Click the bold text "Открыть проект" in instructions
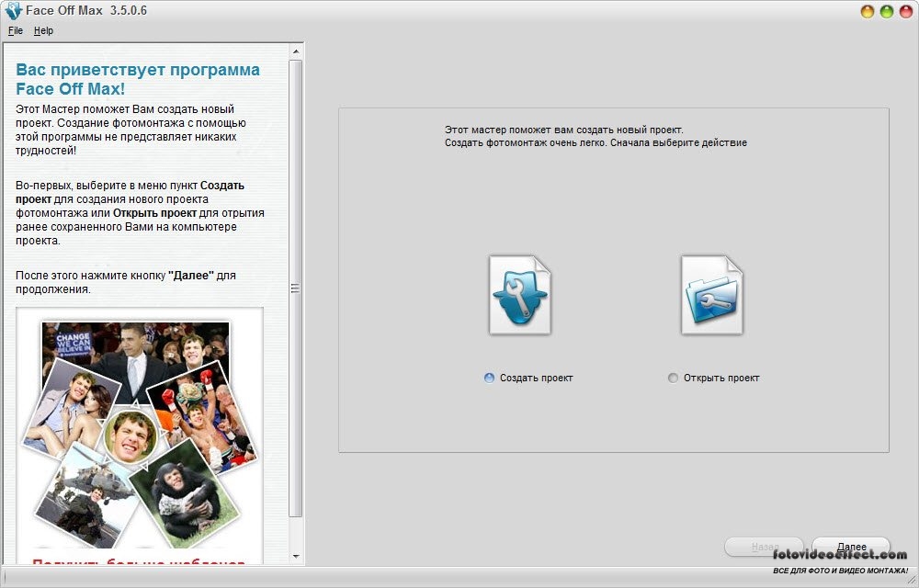Image resolution: width=919 pixels, height=588 pixels. click(154, 213)
